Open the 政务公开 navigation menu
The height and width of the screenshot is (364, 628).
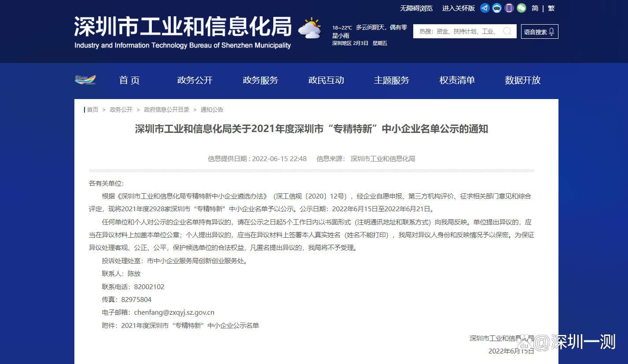click(x=195, y=80)
